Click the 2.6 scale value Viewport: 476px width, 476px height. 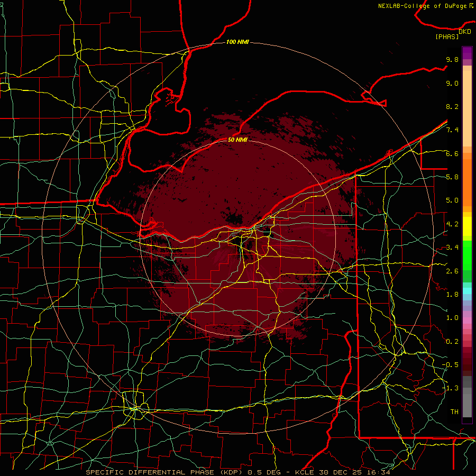pos(452,271)
